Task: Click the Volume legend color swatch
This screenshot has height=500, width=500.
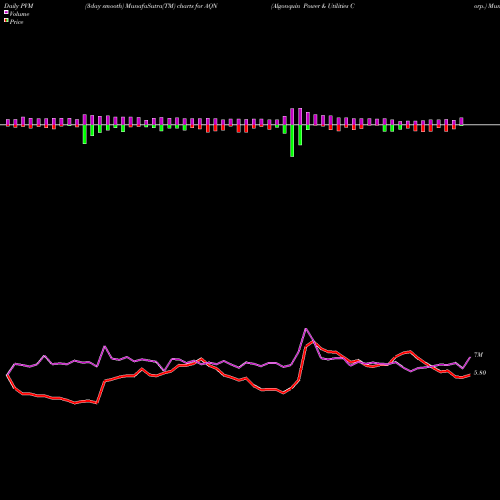Action: tap(6, 13)
